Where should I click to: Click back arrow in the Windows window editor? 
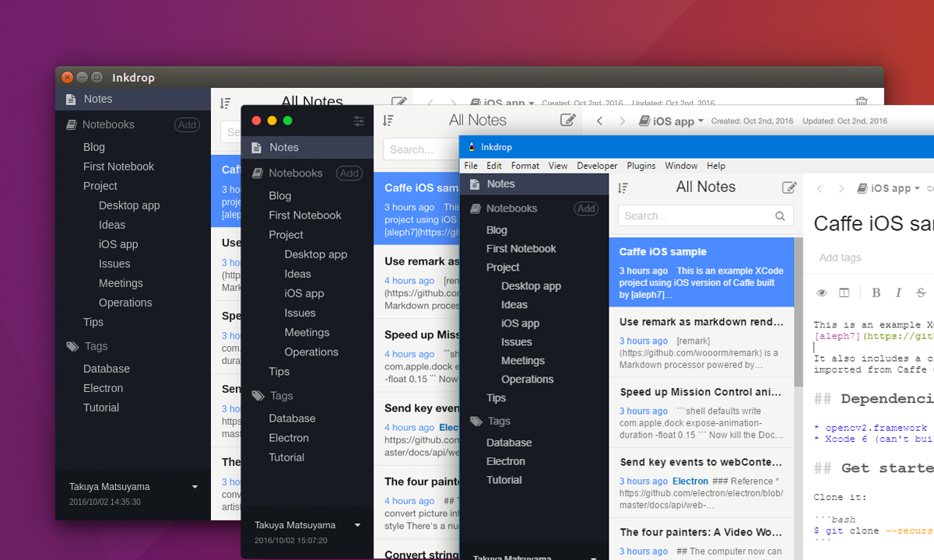pos(819,188)
